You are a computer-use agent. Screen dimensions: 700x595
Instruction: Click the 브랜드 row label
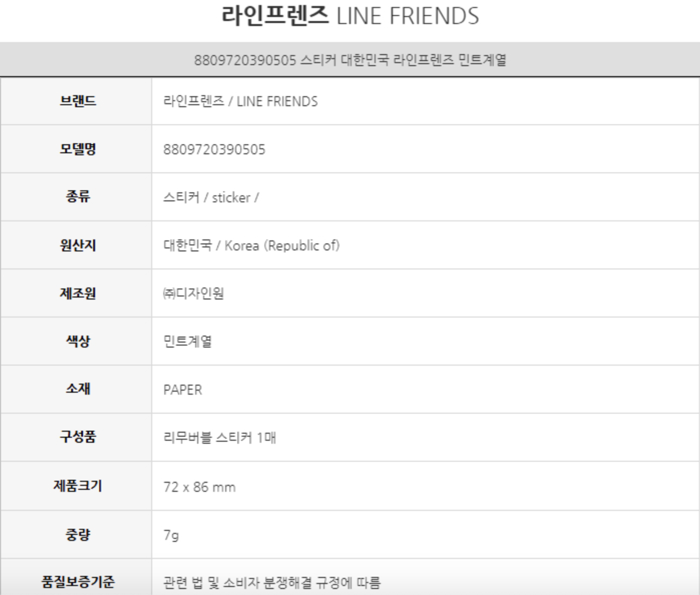click(x=78, y=101)
